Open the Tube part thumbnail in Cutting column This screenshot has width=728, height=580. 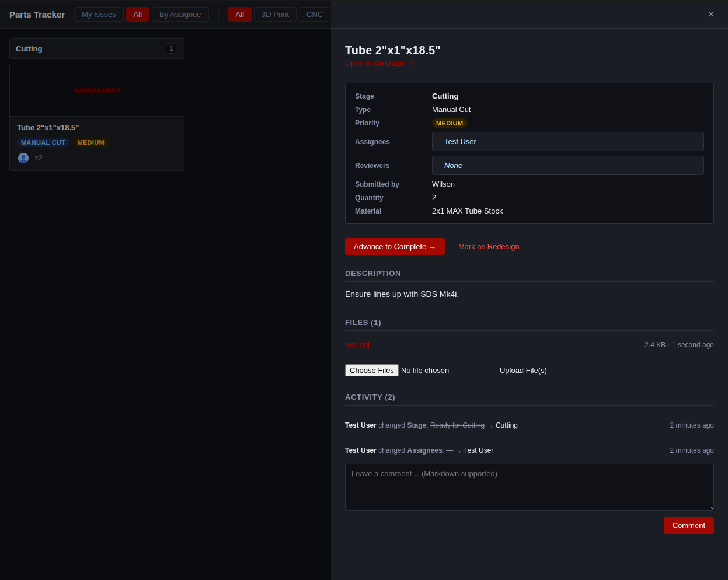tap(97, 90)
